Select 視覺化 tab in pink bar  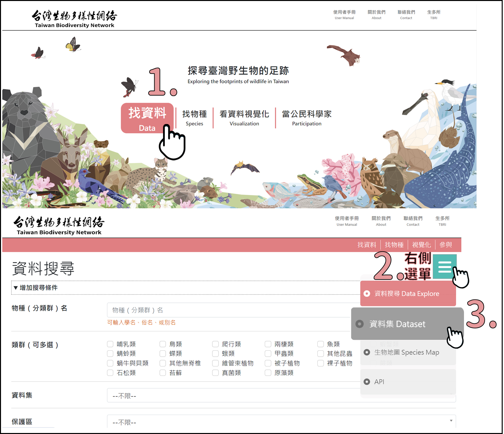click(x=421, y=245)
